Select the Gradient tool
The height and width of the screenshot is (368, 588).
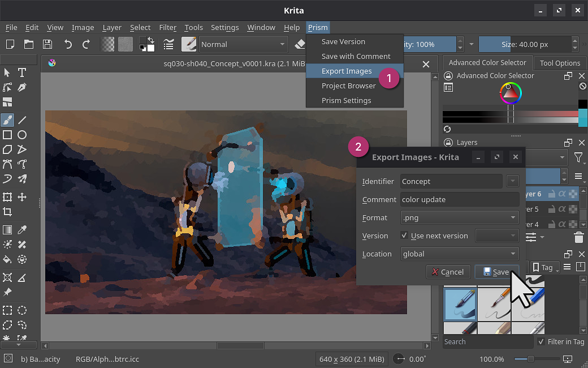coord(7,229)
